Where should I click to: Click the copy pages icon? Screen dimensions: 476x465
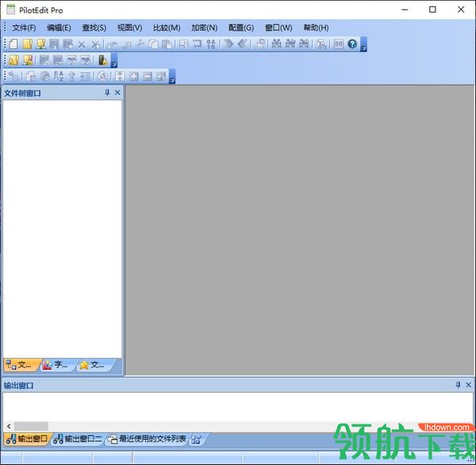click(153, 44)
